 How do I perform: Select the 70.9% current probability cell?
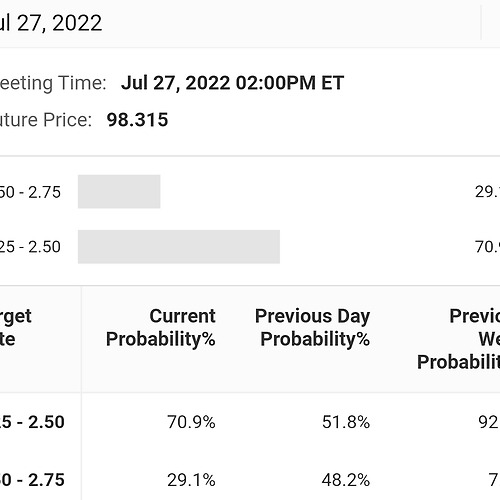click(191, 422)
